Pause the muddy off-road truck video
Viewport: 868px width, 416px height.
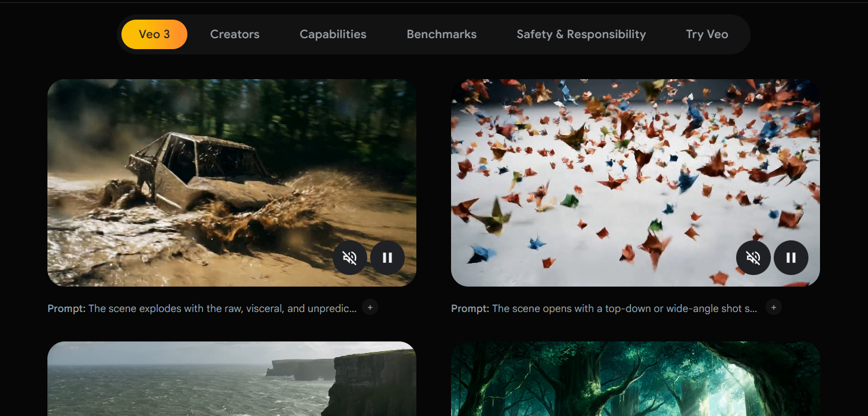coord(387,258)
